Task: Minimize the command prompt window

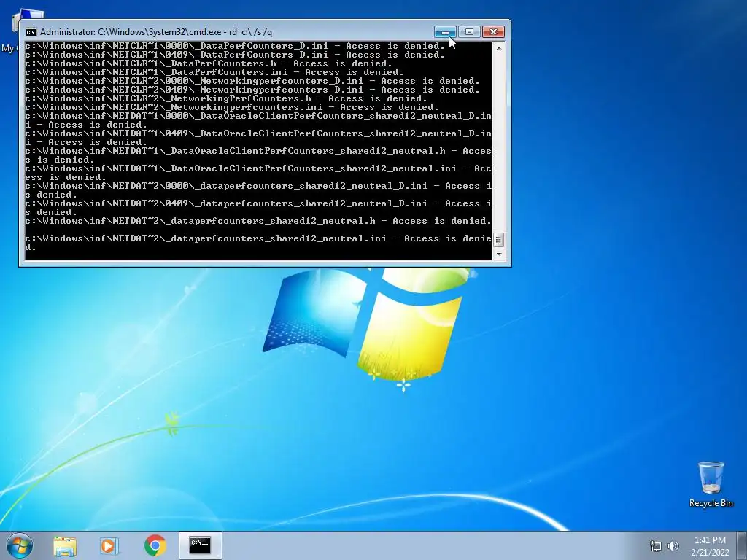Action: 445,31
